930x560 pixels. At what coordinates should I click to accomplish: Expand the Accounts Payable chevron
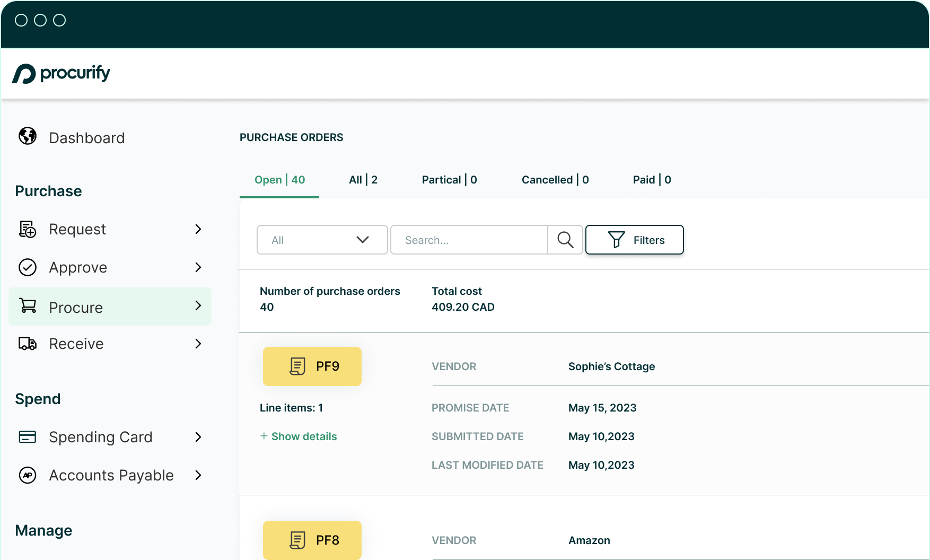[198, 475]
